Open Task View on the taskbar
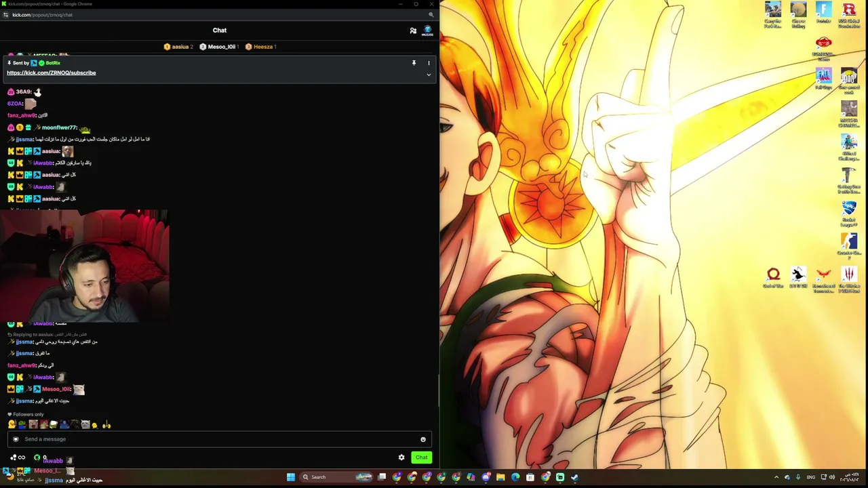Screen dimensions: 868x488 (x=382, y=477)
